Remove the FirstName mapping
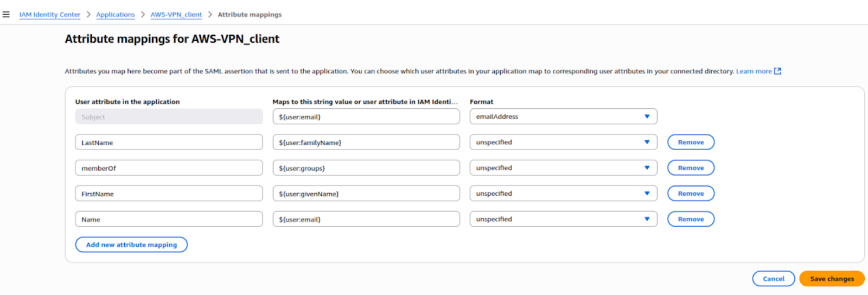Screen dimensions: 868x295 point(691,194)
